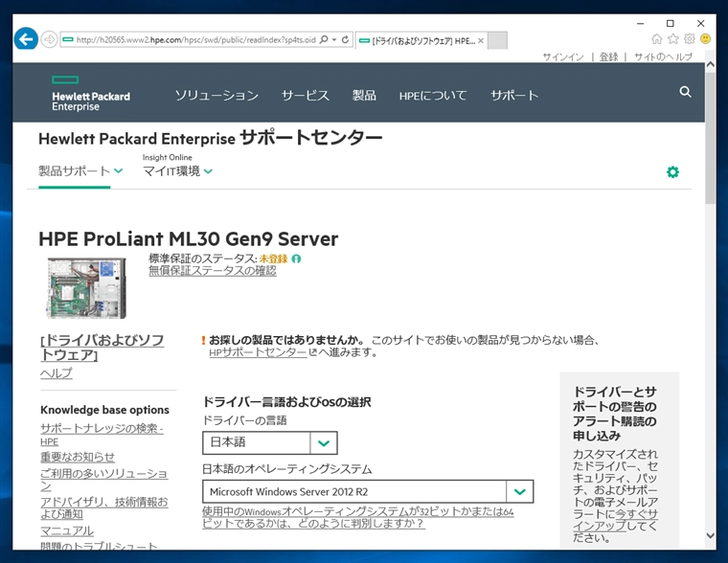Open Favorites star icon
The image size is (728, 563).
(x=673, y=39)
